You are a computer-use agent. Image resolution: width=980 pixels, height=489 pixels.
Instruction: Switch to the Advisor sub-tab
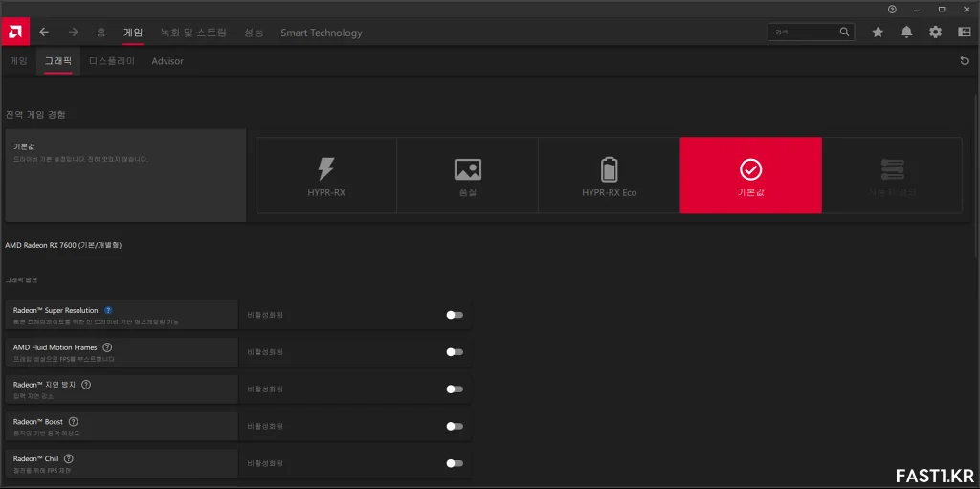click(x=167, y=61)
